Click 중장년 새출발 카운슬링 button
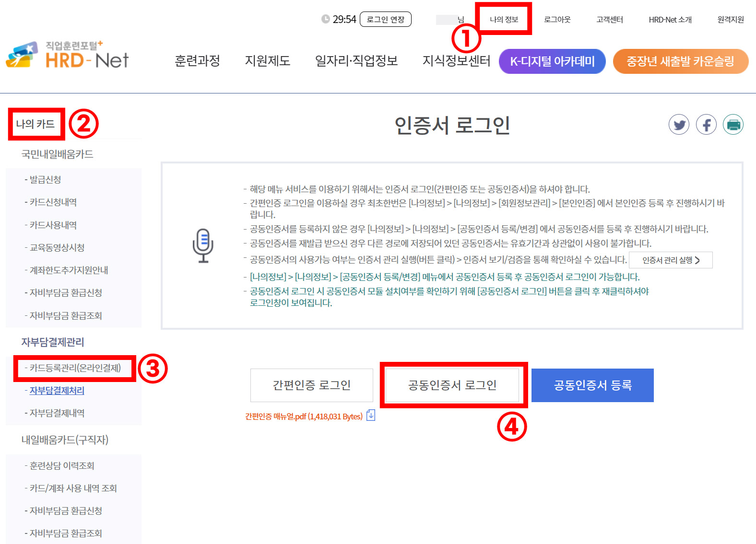Viewport: 756px width, 544px height. click(681, 61)
